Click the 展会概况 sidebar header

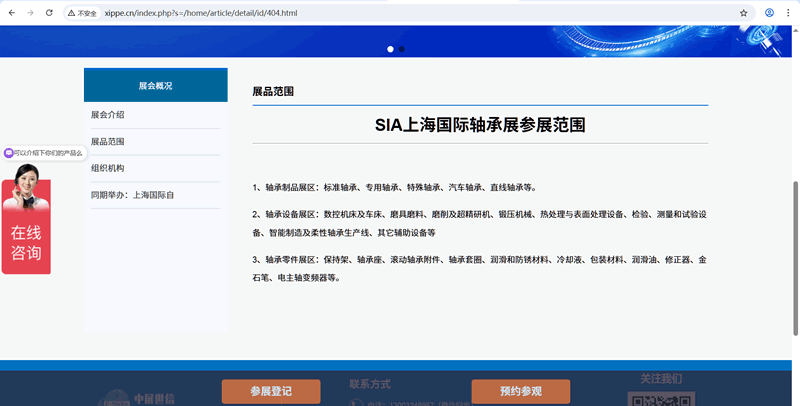(155, 86)
